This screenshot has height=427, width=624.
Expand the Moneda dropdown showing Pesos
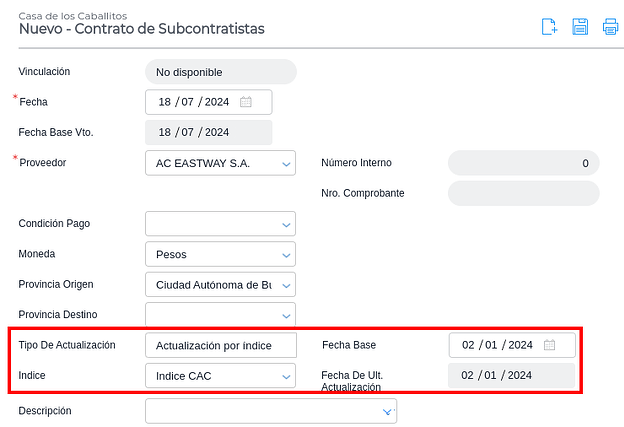[287, 255]
